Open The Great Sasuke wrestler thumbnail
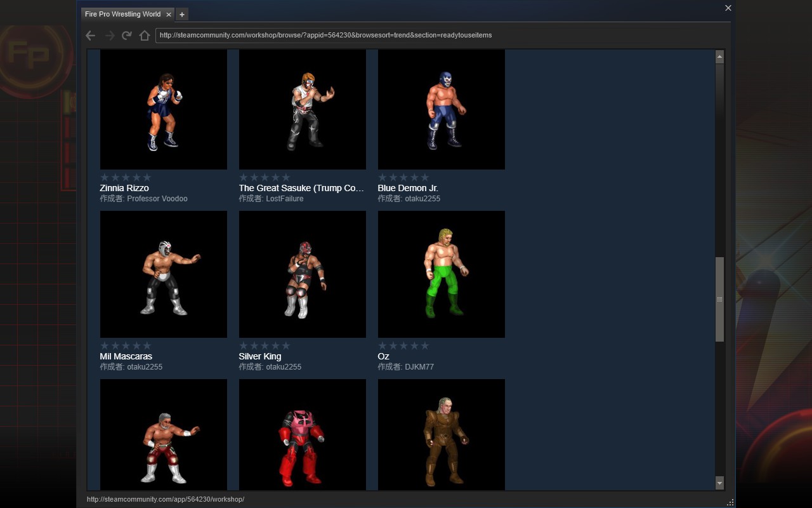Screen dimensions: 812x508 click(x=303, y=109)
